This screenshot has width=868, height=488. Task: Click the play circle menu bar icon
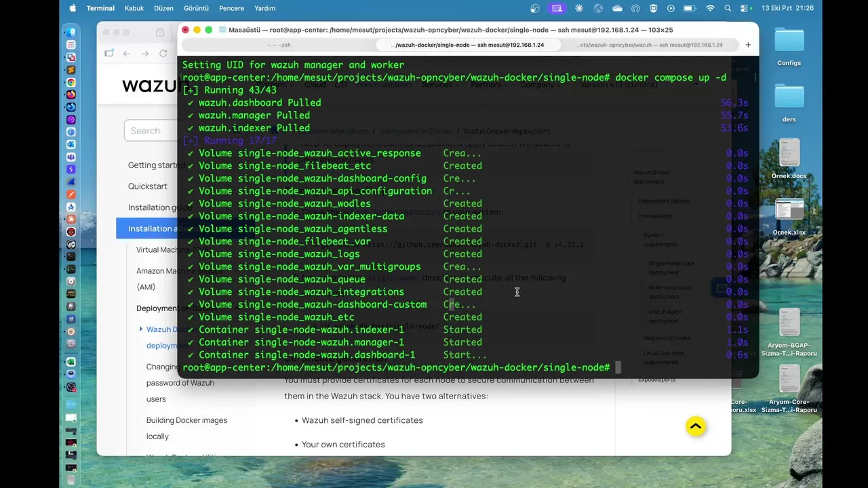[671, 8]
